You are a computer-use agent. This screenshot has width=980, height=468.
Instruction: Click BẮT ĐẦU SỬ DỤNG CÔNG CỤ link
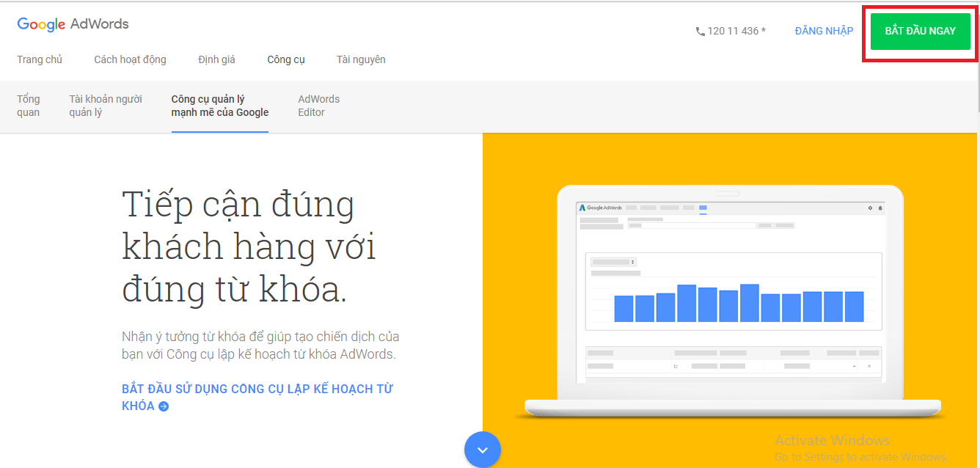257,397
